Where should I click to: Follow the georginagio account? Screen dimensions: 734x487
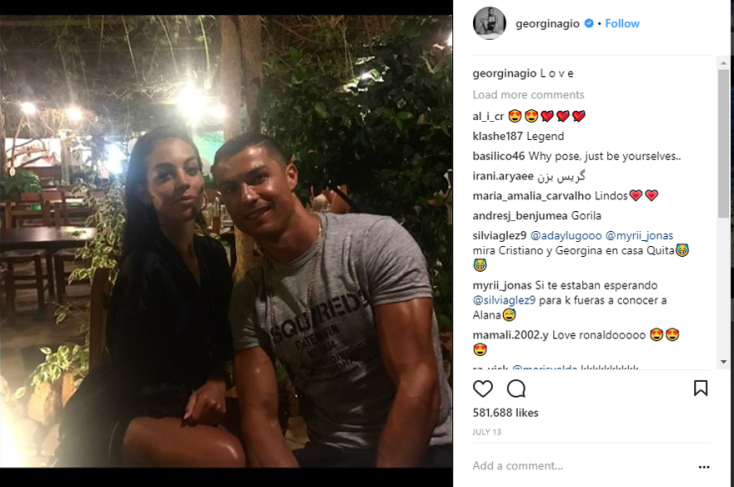click(x=622, y=23)
